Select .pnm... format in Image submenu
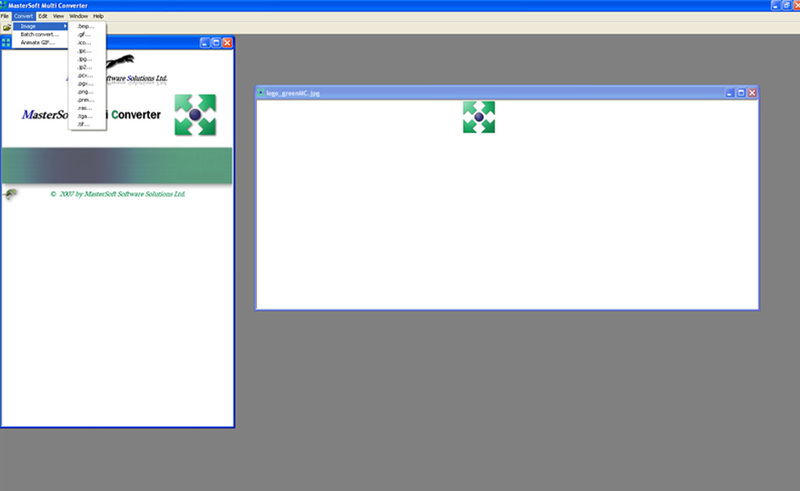 coord(87,100)
